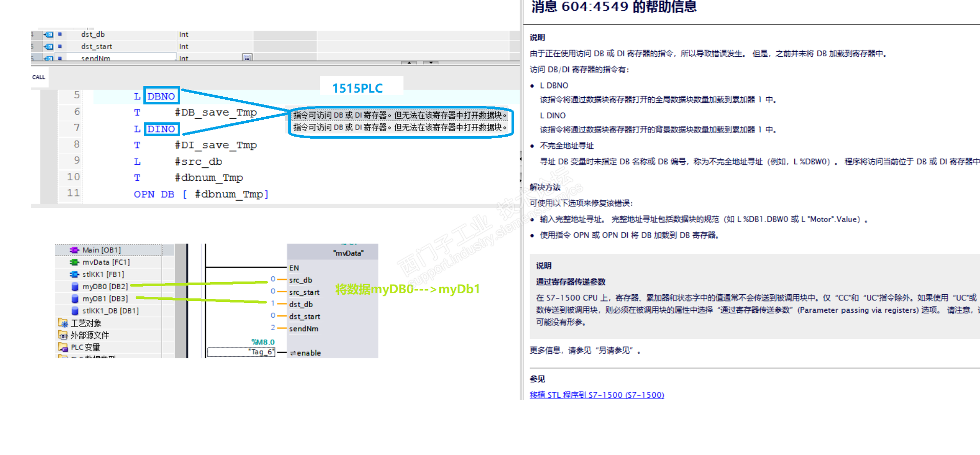Click DBNO operand on code line 5
This screenshot has height=455, width=980.
161,96
